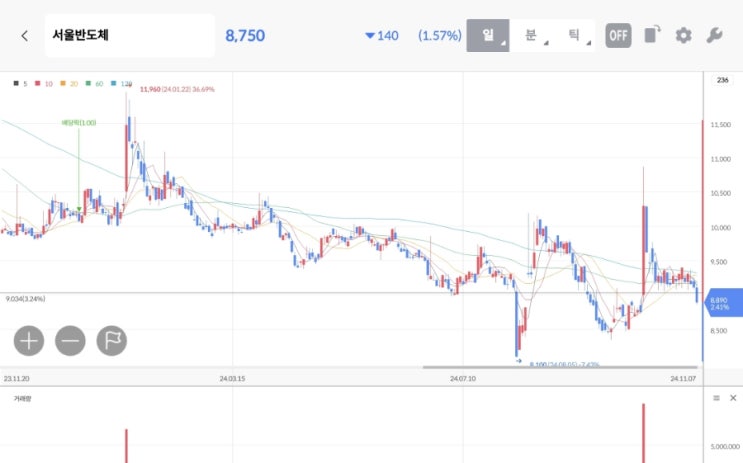The width and height of the screenshot is (743, 463).
Task: Zoom out the chart with minus button
Action: 70,341
